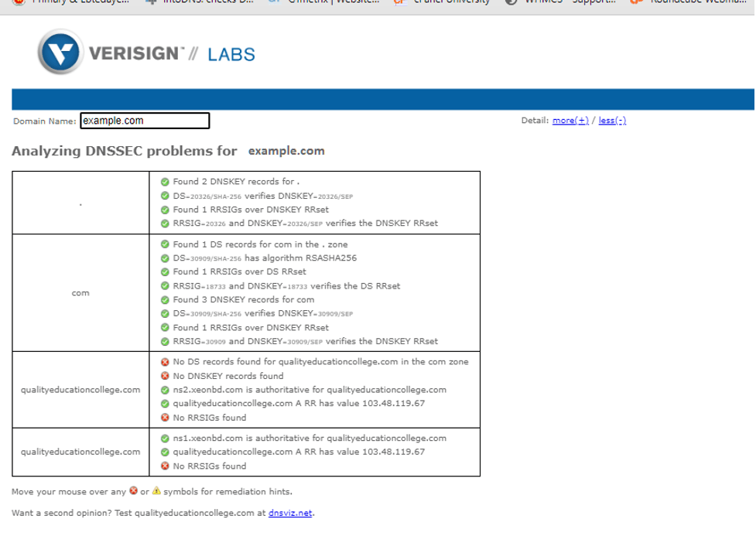Click check icon for ns1.xeonbd.com is authoritative
The width and height of the screenshot is (756, 543).
165,439
